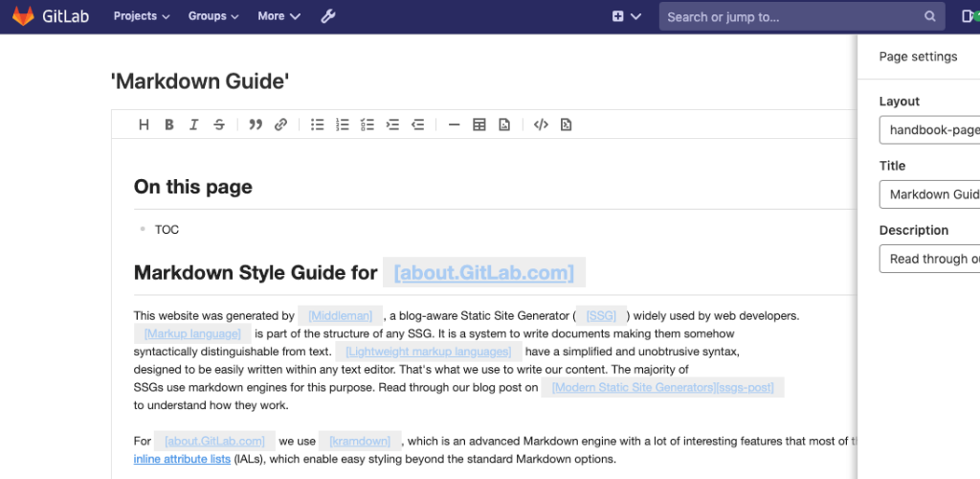
Task: Toggle bold formatting
Action: (x=168, y=125)
